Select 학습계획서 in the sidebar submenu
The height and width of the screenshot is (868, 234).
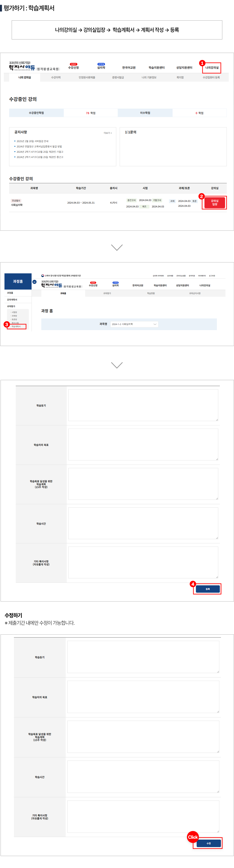pyautogui.click(x=16, y=327)
